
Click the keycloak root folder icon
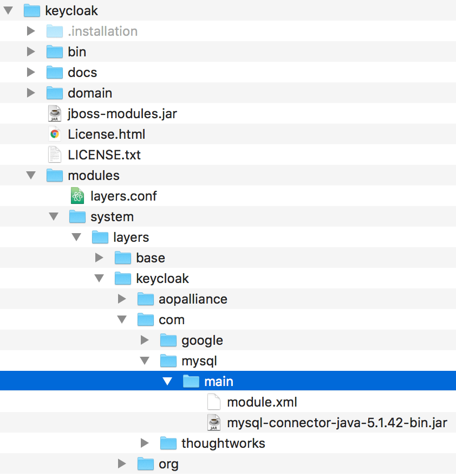(32, 10)
